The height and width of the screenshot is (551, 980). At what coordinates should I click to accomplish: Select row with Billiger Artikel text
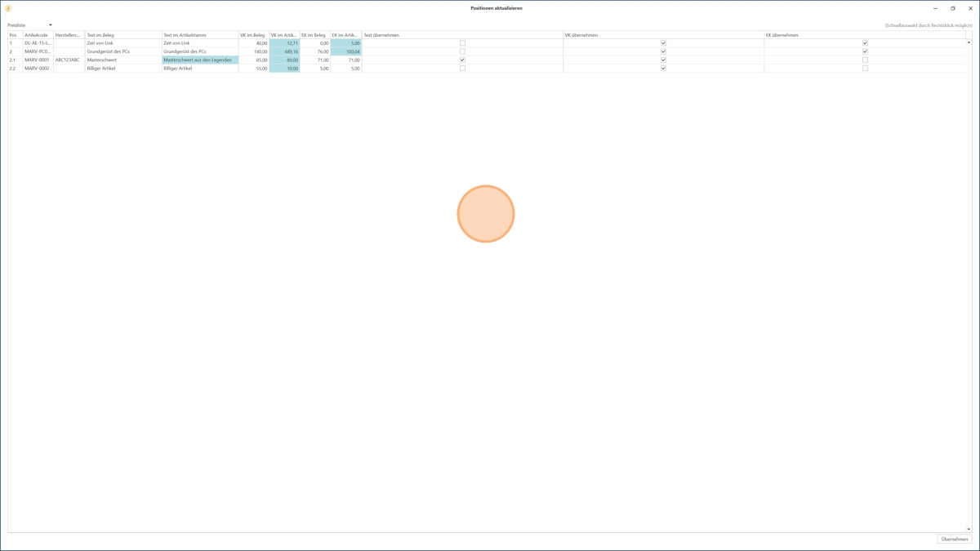(x=122, y=69)
